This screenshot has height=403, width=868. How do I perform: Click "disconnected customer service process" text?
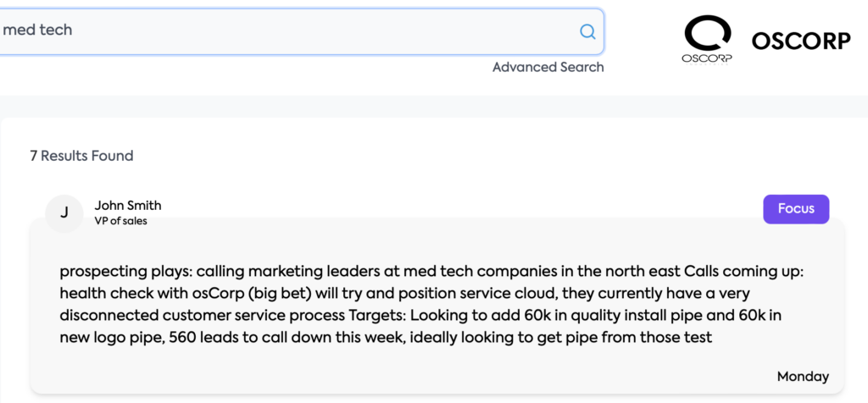click(203, 316)
